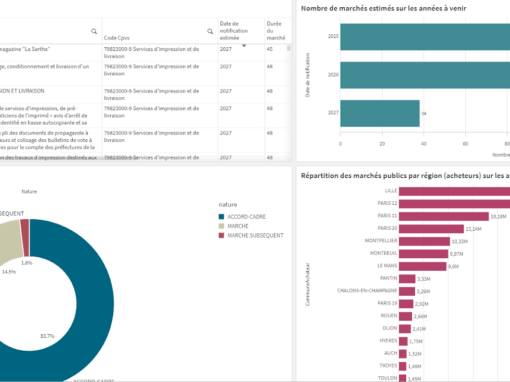Click the Durée value 45 in first row

269,49
